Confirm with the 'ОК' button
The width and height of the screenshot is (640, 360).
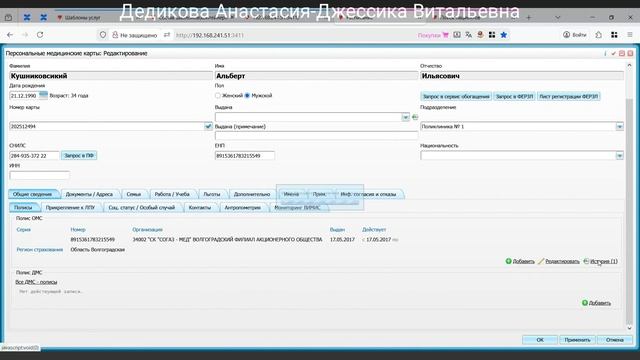[540, 340]
